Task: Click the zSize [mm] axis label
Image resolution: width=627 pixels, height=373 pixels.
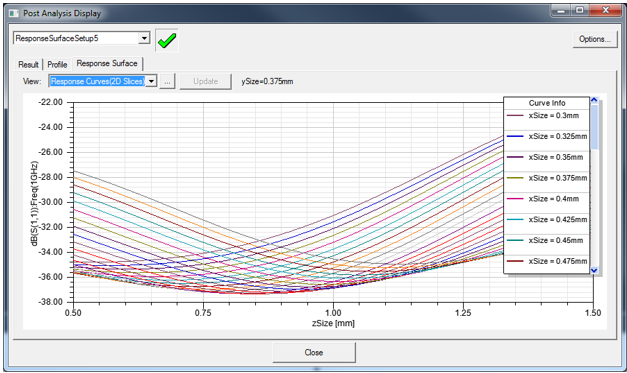Action: [333, 323]
